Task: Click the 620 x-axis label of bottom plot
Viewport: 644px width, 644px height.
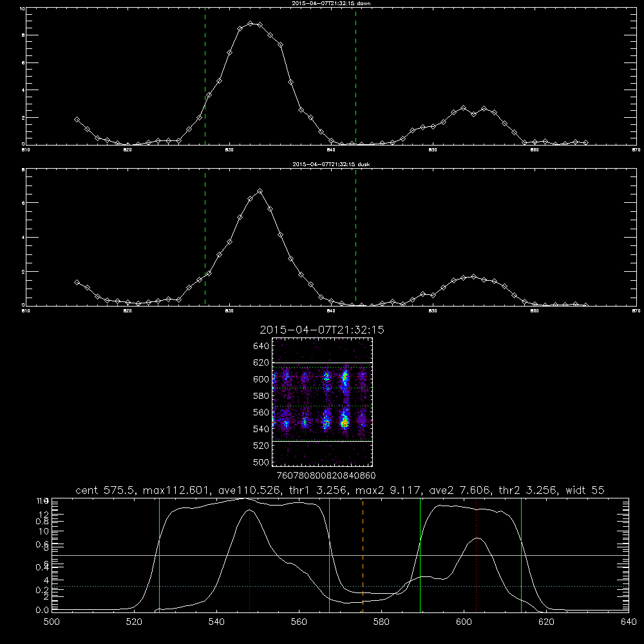Action: (546, 622)
